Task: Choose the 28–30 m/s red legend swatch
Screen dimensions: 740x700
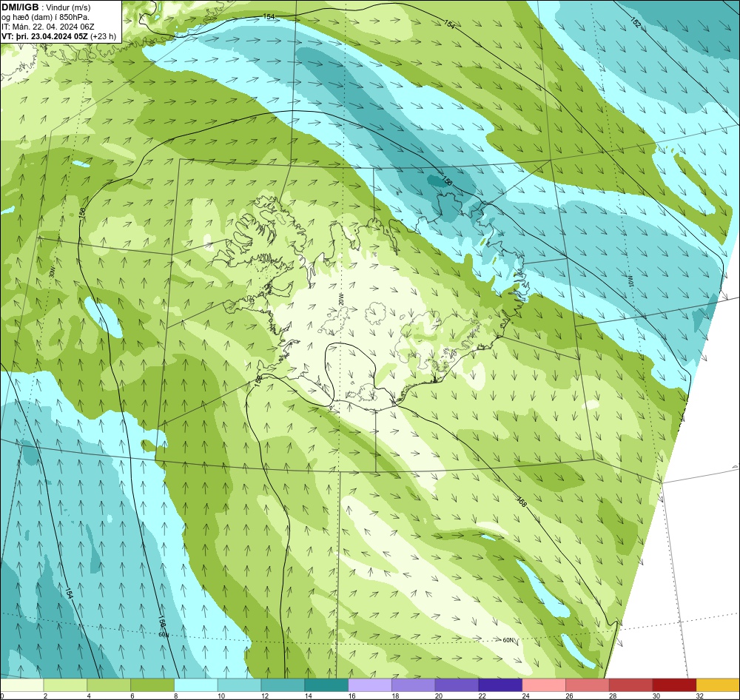Action: tap(631, 685)
